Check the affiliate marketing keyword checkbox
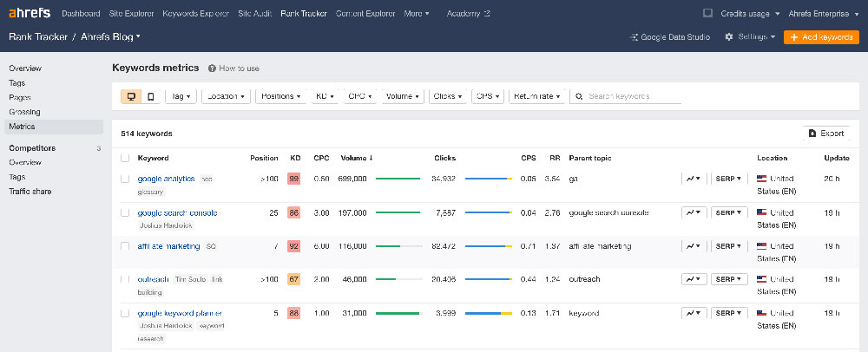 (125, 246)
